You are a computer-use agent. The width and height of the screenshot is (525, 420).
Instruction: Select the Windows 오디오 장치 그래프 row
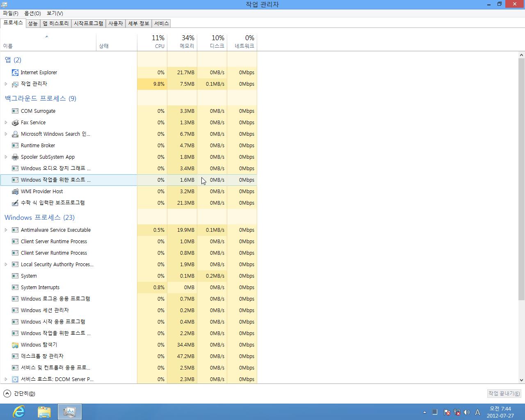coord(129,169)
